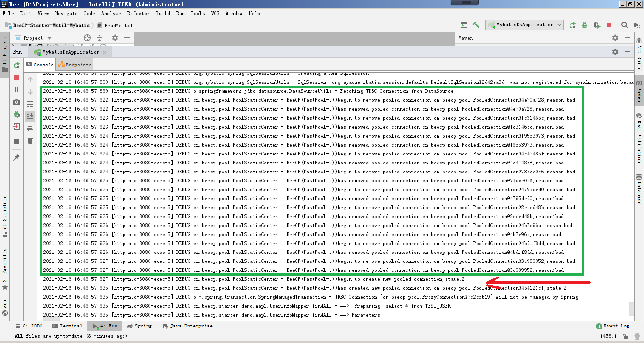
Task: Clear all console output with trash icon
Action: point(30,141)
